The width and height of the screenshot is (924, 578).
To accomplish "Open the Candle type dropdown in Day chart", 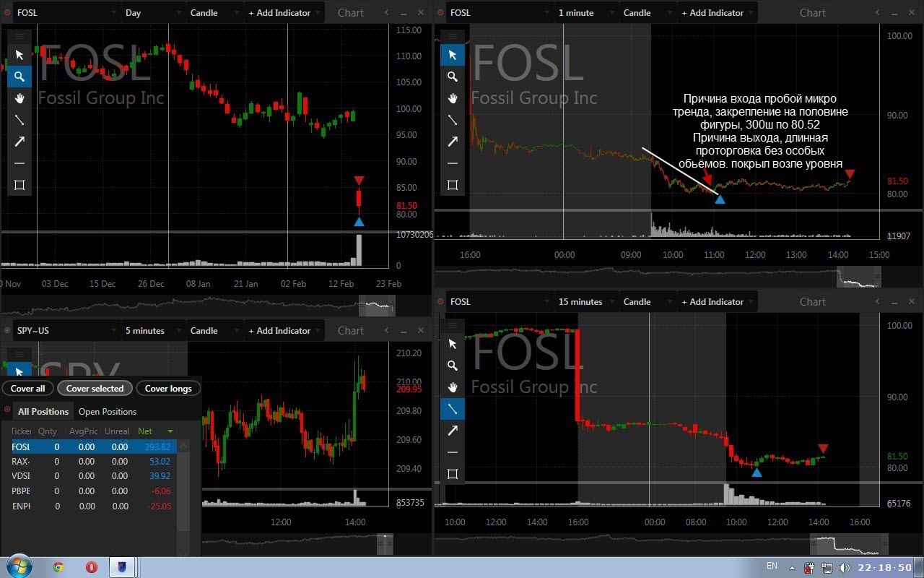I will point(214,12).
